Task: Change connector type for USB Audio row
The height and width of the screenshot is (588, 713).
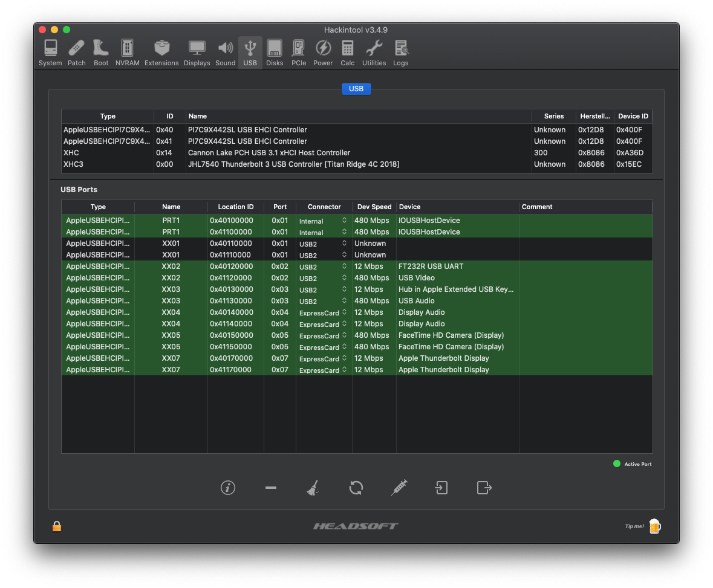Action: 324,302
